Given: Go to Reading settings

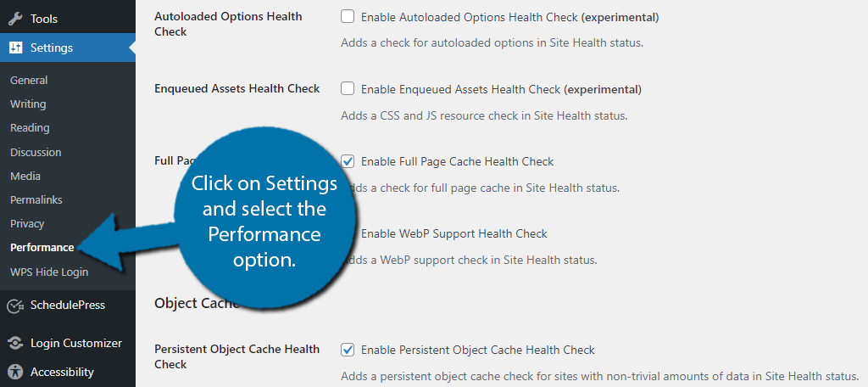Looking at the screenshot, I should point(30,128).
